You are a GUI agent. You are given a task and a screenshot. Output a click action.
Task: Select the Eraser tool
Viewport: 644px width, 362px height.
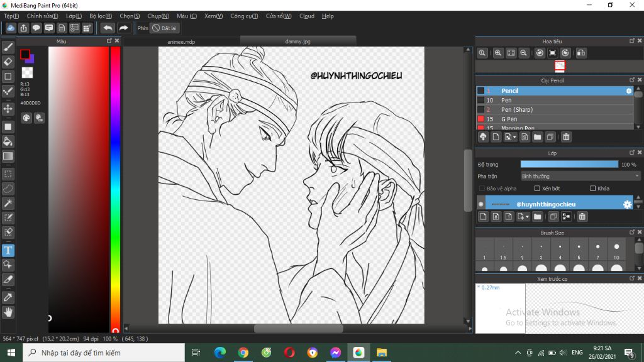(x=8, y=62)
